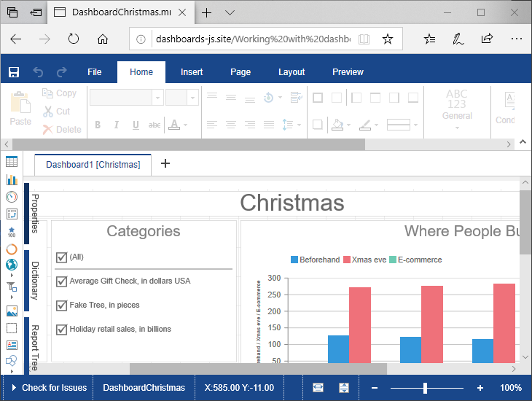Select the Image component icon in sidebar

click(12, 311)
